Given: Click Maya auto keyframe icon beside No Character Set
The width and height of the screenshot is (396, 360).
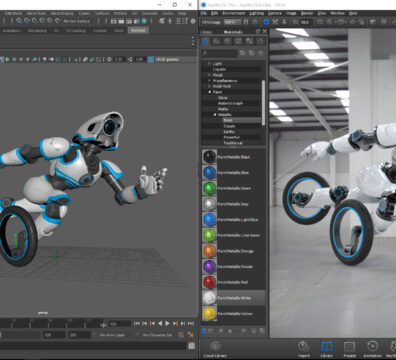Looking at the screenshot, I should pyautogui.click(x=181, y=334).
